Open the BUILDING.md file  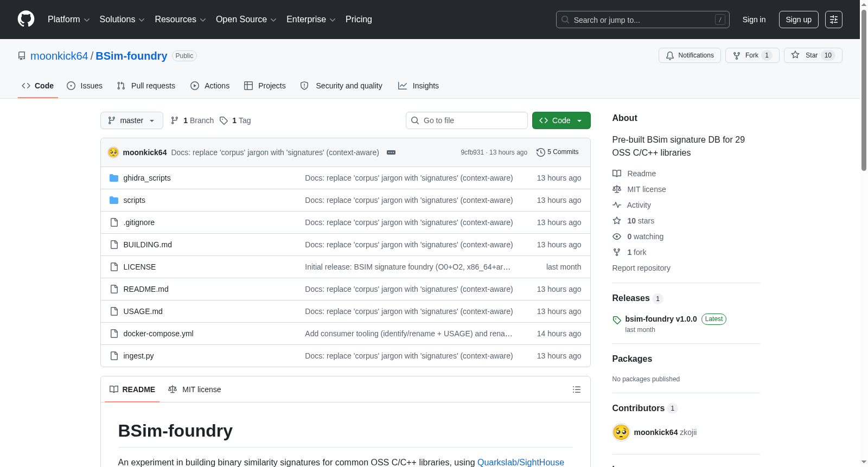pos(148,245)
